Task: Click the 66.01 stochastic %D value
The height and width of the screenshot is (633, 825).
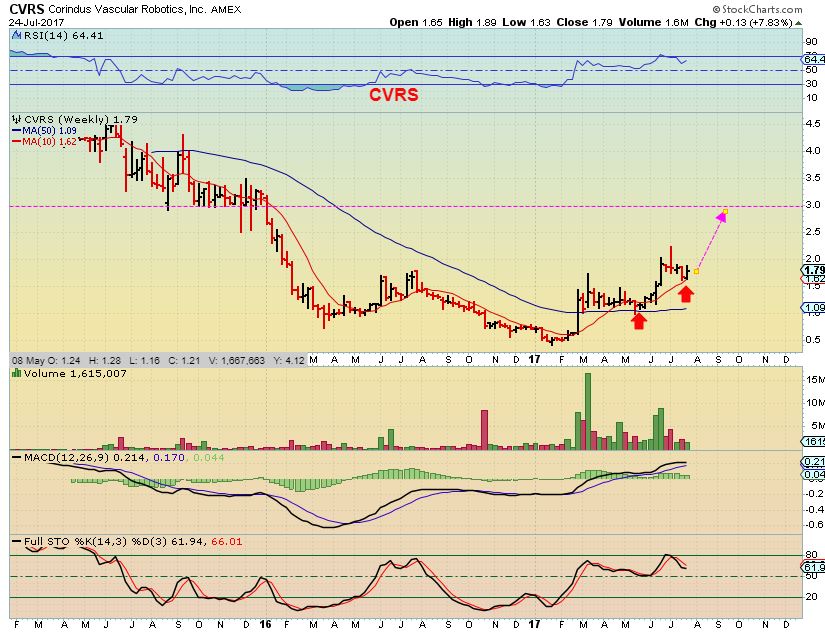Action: coord(227,541)
